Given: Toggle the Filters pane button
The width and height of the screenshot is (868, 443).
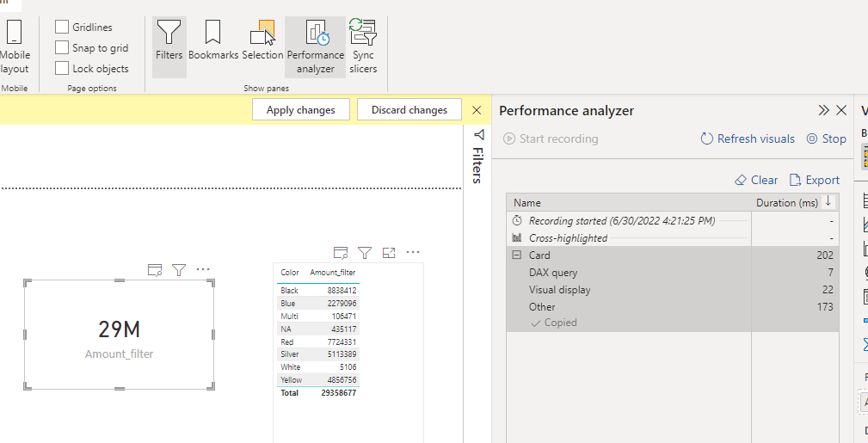Looking at the screenshot, I should coord(169,47).
